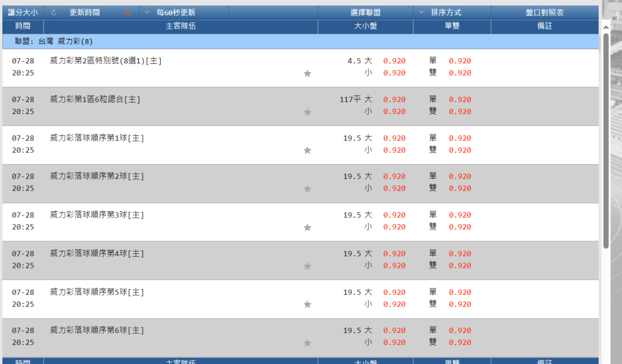The height and width of the screenshot is (364, 622).
Task: Select 雙 odds on 落球順序第5球
Action: pyautogui.click(x=460, y=304)
